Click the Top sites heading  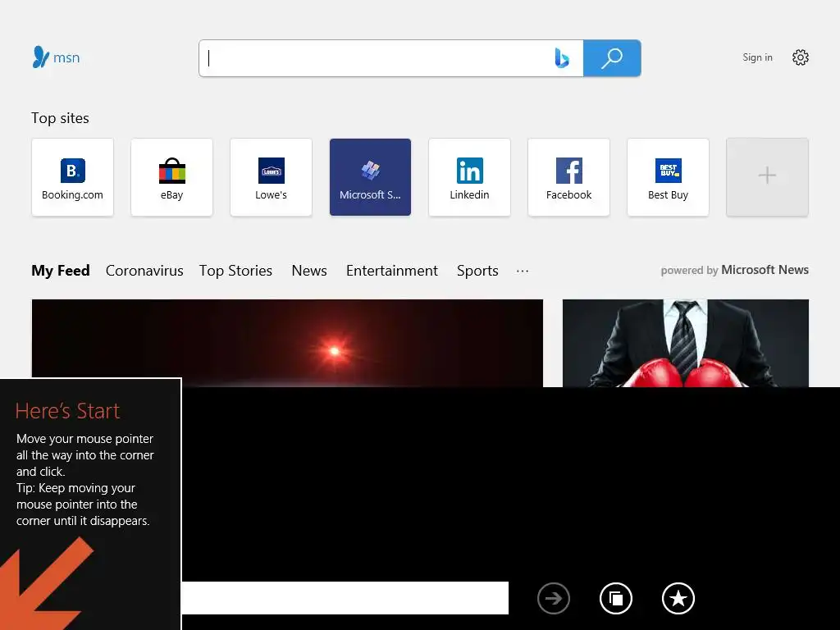(60, 118)
